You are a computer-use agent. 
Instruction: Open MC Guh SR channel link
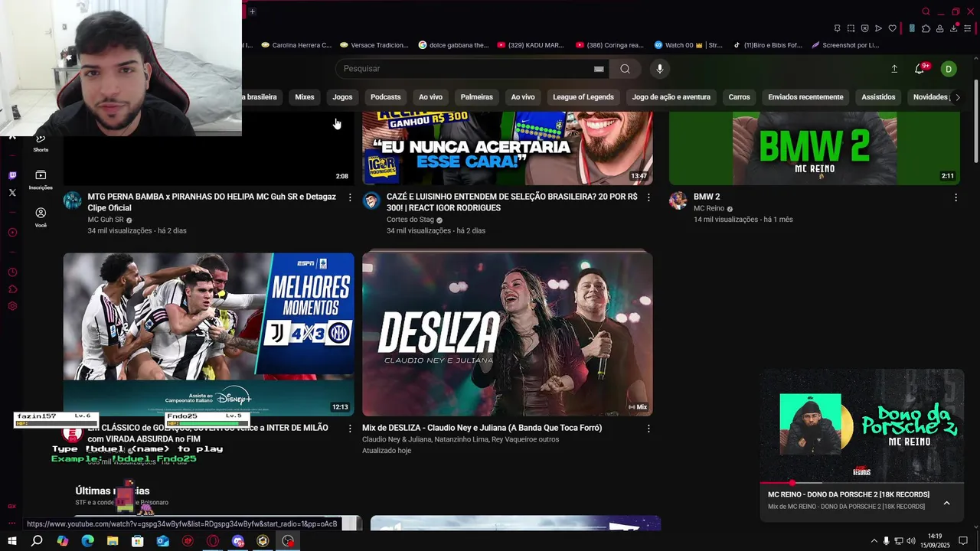point(106,220)
